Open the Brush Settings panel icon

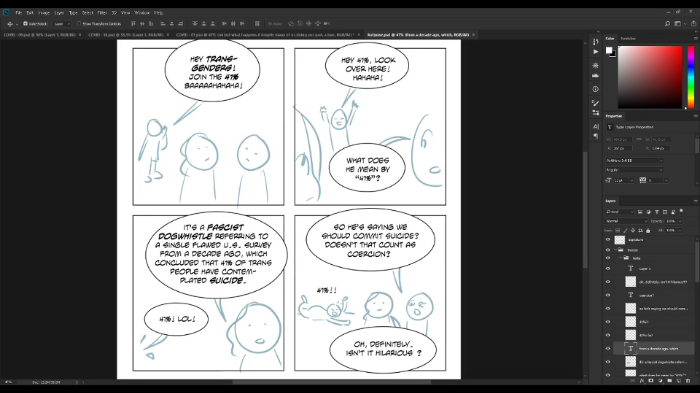tap(596, 103)
